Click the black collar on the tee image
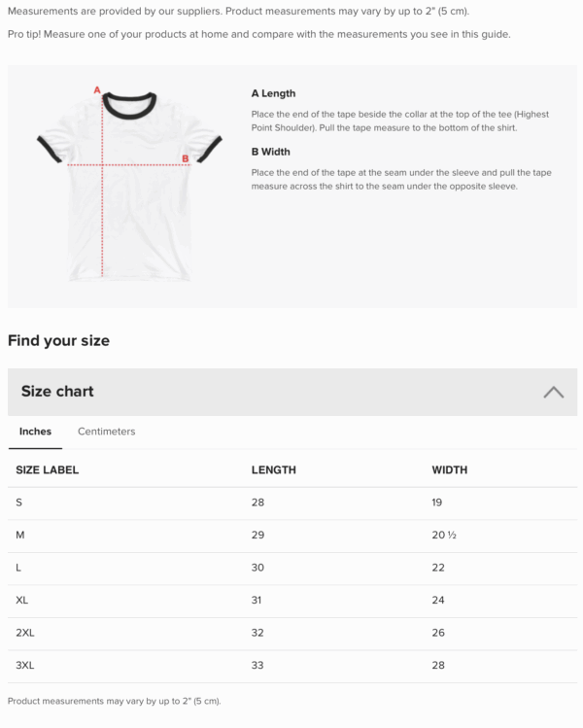 [x=129, y=101]
